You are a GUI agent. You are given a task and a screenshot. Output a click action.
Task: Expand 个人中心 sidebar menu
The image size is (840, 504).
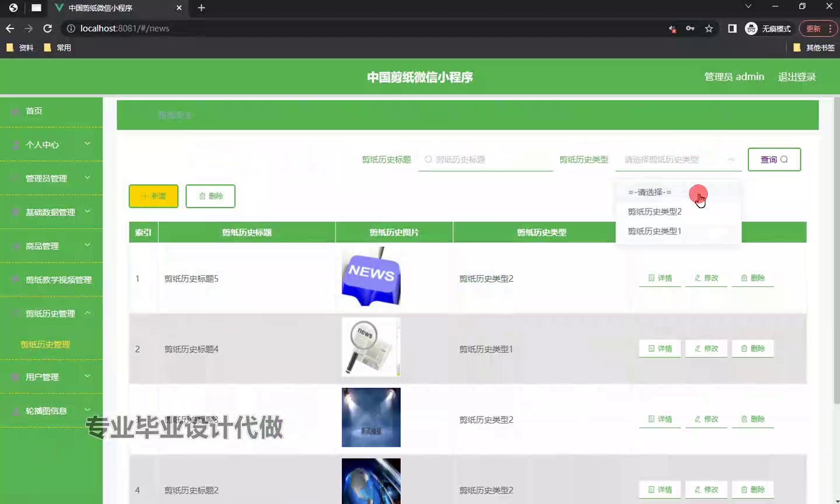(x=51, y=144)
